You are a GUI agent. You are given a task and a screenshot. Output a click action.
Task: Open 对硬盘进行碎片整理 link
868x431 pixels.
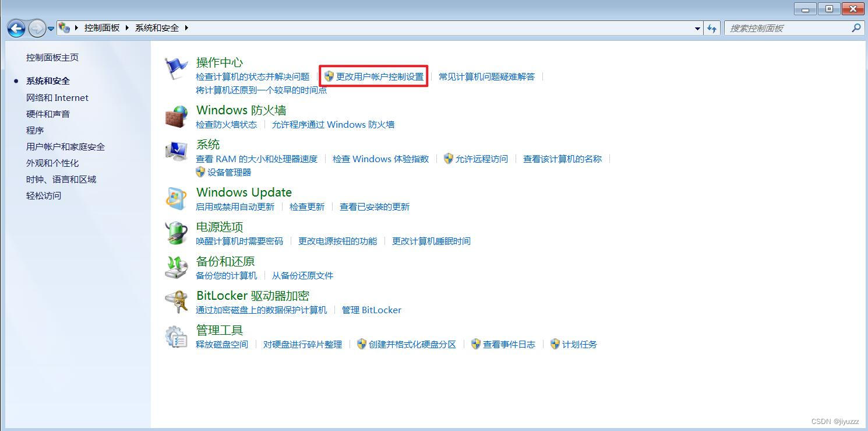click(x=302, y=344)
